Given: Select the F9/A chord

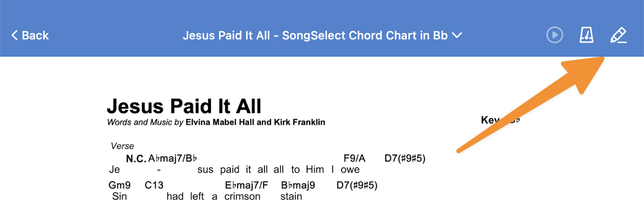Looking at the screenshot, I should coord(354,158).
